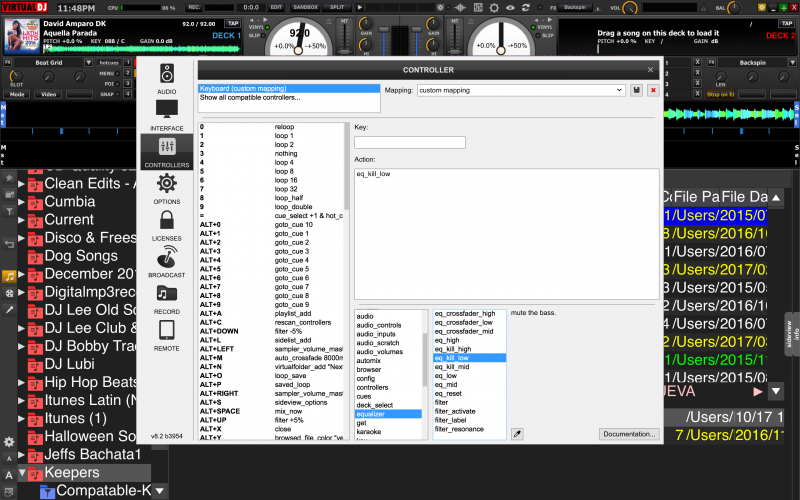Switch to the Record settings tab
Image resolution: width=800 pixels, height=500 pixels.
click(167, 298)
